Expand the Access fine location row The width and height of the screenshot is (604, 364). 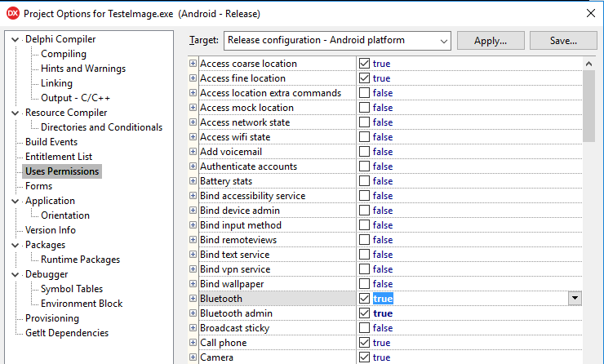[193, 78]
